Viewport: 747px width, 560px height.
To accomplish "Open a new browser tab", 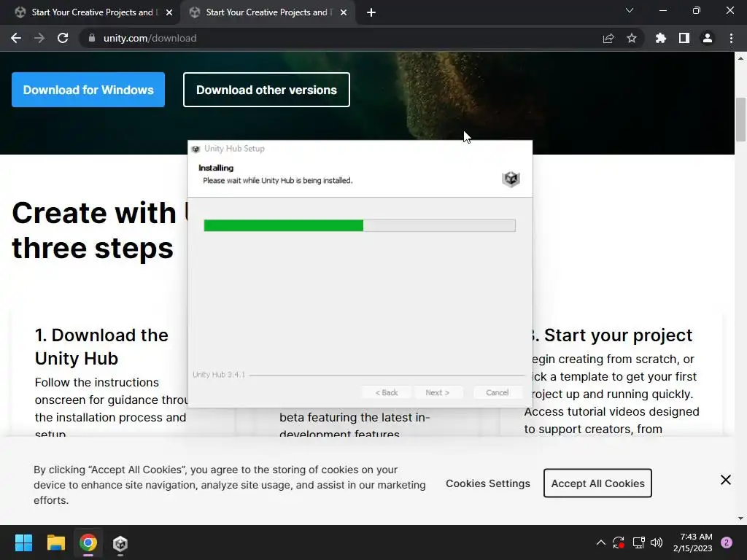I will 371,13.
